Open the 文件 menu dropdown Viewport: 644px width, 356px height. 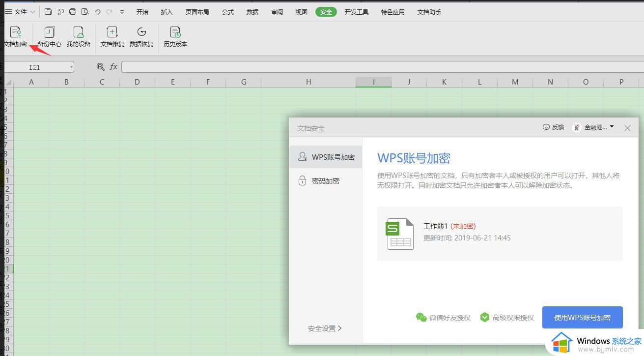pyautogui.click(x=20, y=12)
